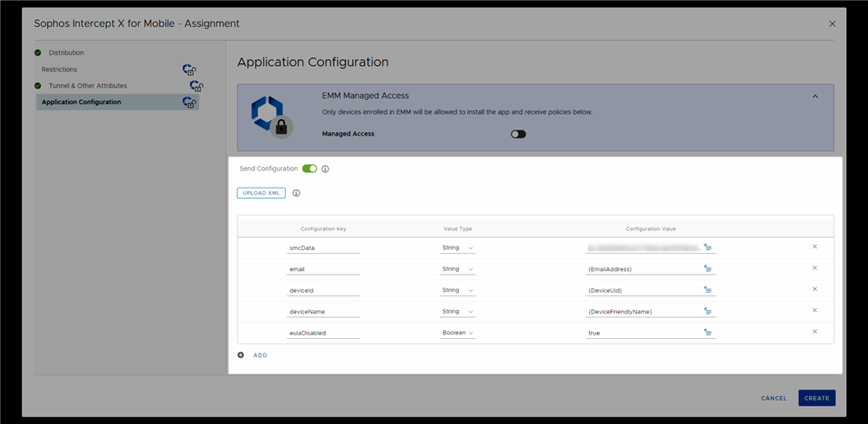Open lookup value picker for smcData row
This screenshot has width=868, height=424.
tap(707, 248)
